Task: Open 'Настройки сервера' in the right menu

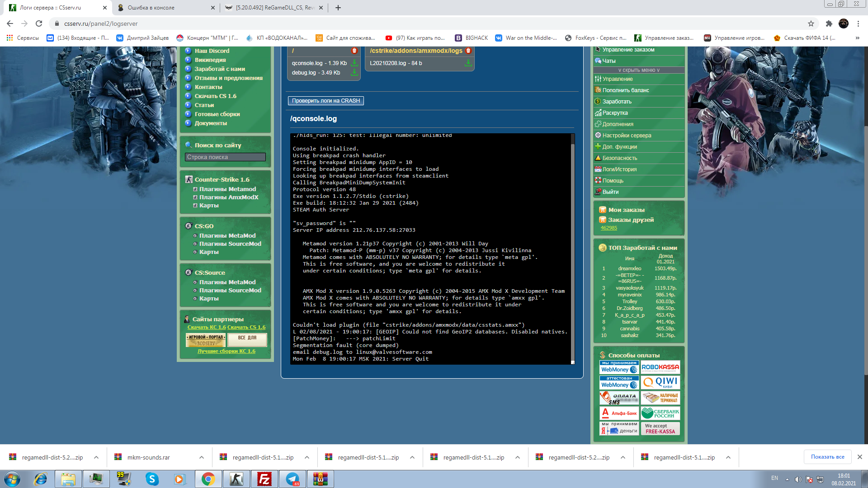Action: point(627,136)
